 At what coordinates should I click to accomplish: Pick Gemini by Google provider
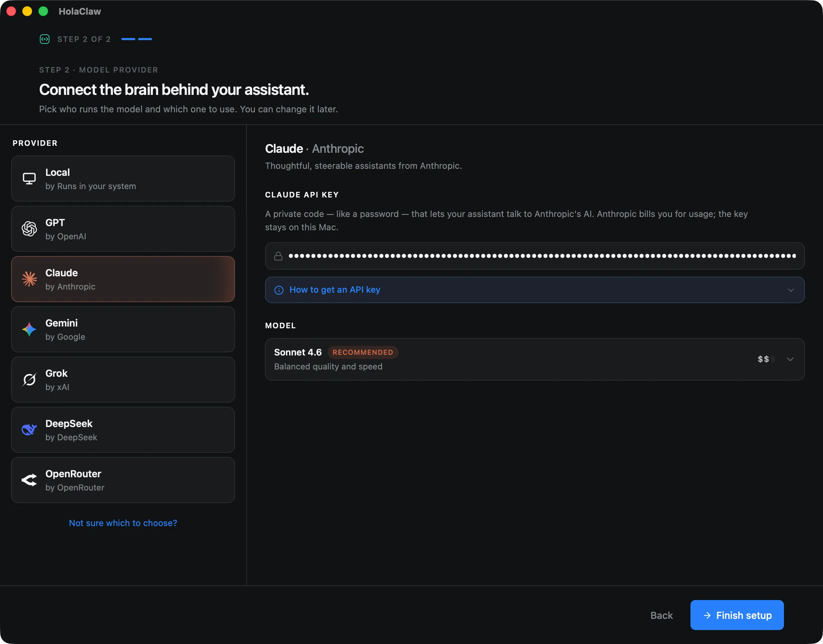[123, 329]
